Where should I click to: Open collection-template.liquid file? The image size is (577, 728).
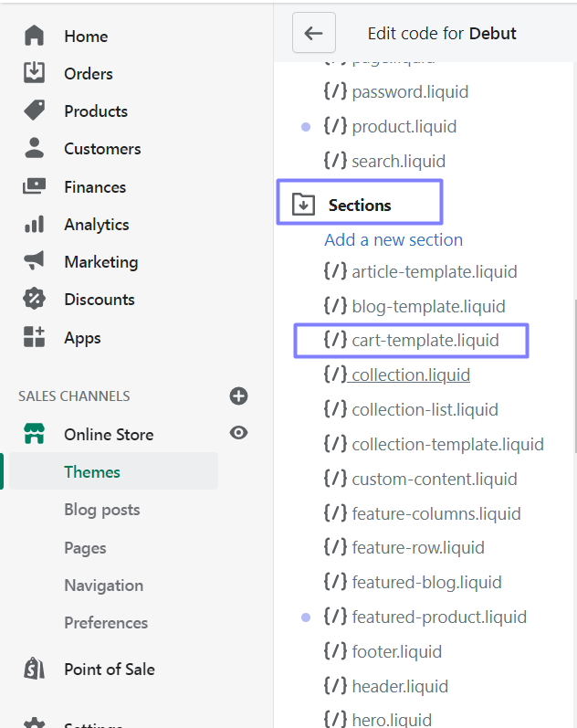click(x=447, y=445)
